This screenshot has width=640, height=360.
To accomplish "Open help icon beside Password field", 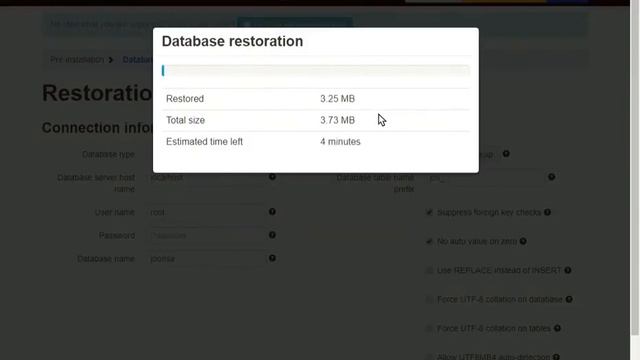I will pyautogui.click(x=272, y=235).
